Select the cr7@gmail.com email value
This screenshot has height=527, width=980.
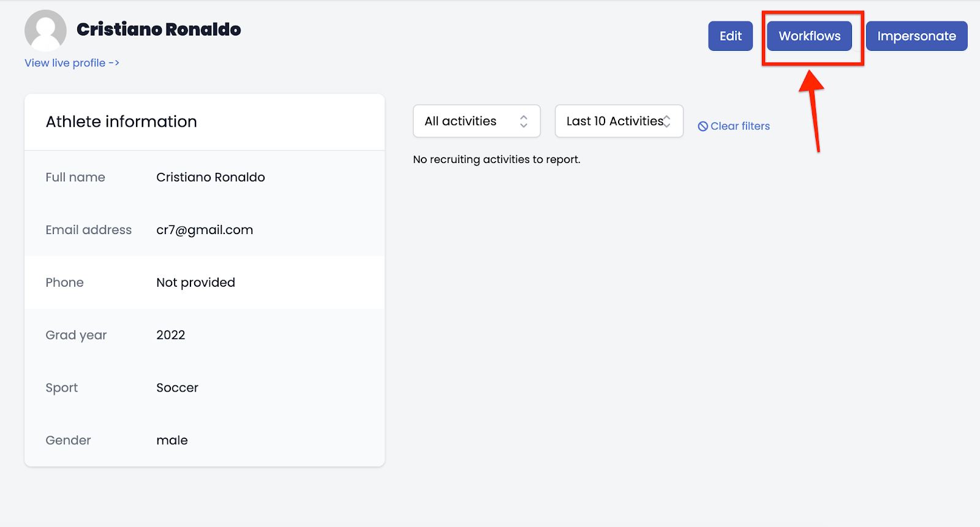[x=205, y=230]
